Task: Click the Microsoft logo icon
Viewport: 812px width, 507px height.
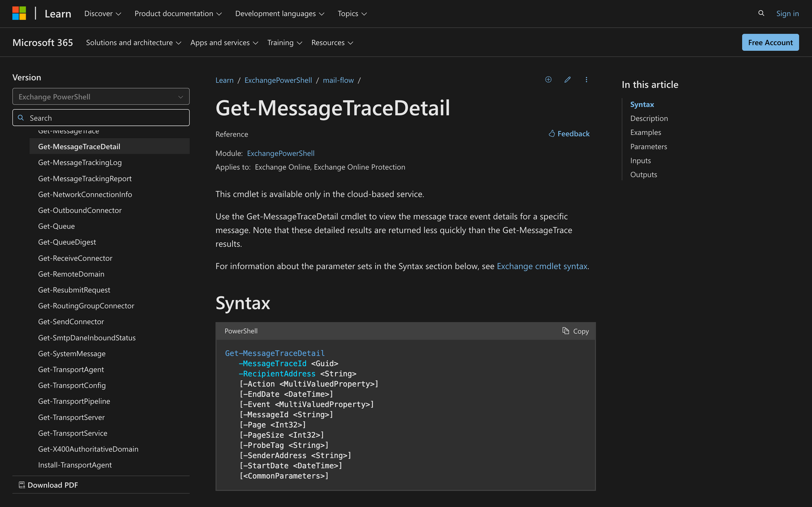Action: pos(19,13)
